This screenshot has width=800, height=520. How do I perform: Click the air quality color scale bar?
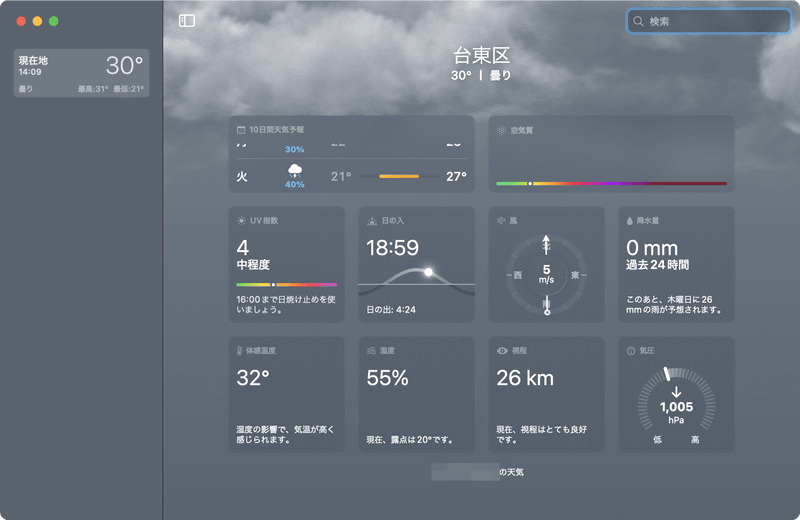coord(611,183)
